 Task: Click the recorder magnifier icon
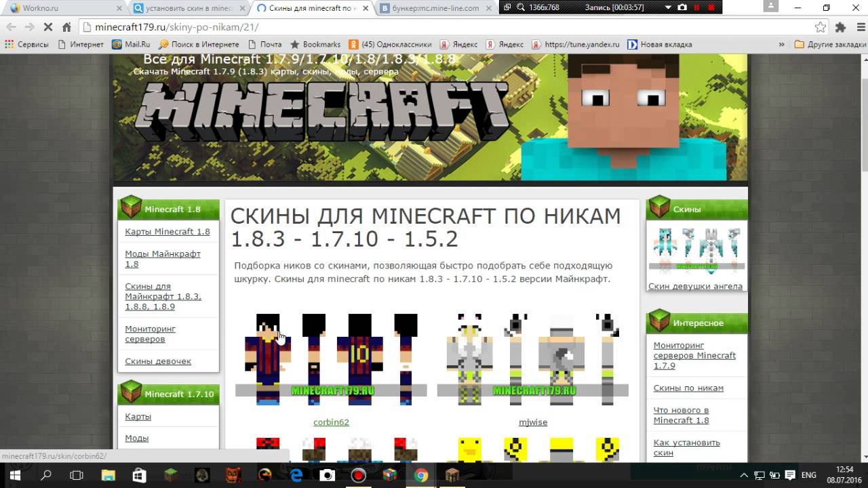point(521,7)
